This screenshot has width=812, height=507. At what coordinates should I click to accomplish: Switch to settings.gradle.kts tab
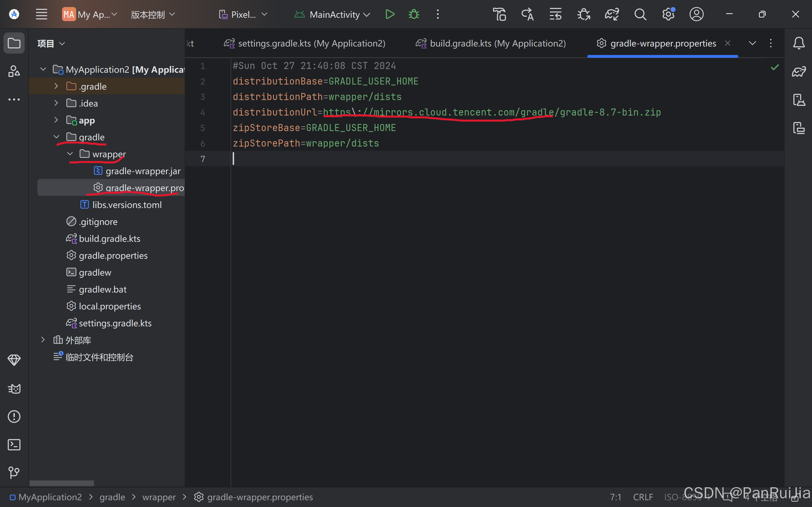coord(311,43)
